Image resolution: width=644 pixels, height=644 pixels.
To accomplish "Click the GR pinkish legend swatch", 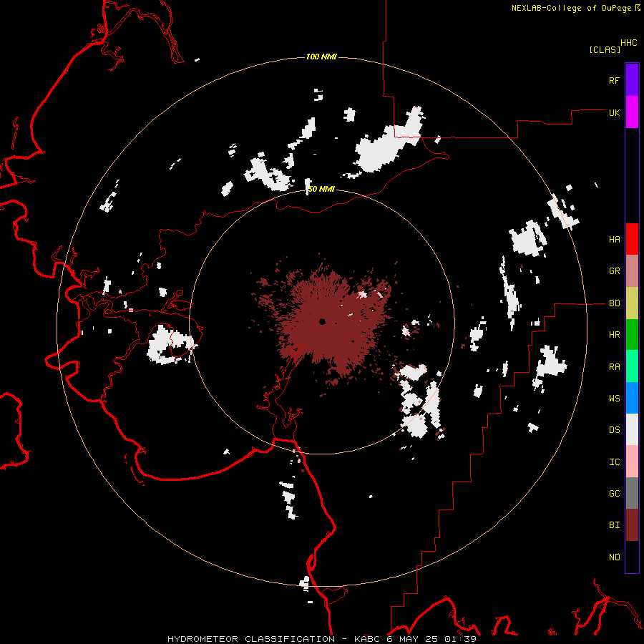I will tap(632, 271).
